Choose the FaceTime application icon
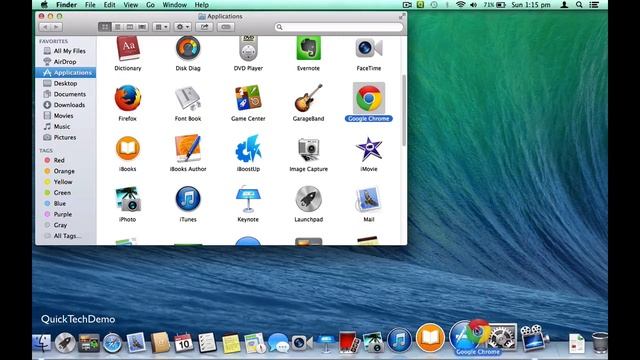Screen dimensions: 640x360 tap(369, 49)
